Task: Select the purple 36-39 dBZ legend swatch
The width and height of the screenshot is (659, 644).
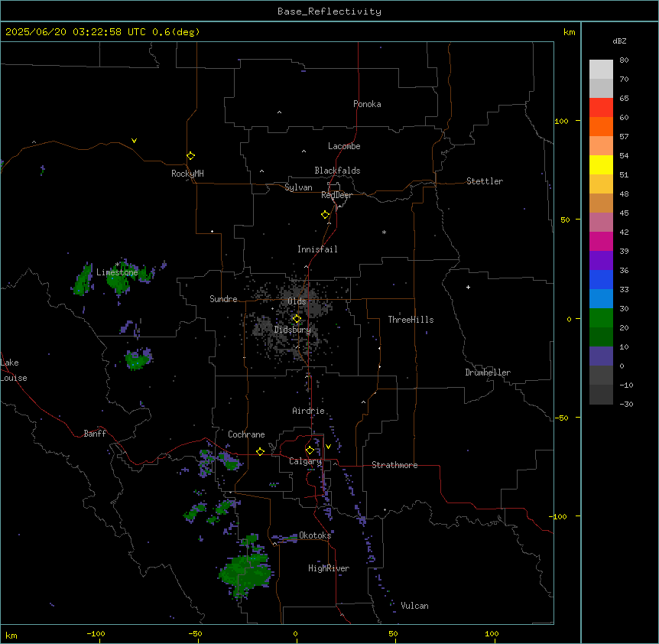Action: [601, 260]
